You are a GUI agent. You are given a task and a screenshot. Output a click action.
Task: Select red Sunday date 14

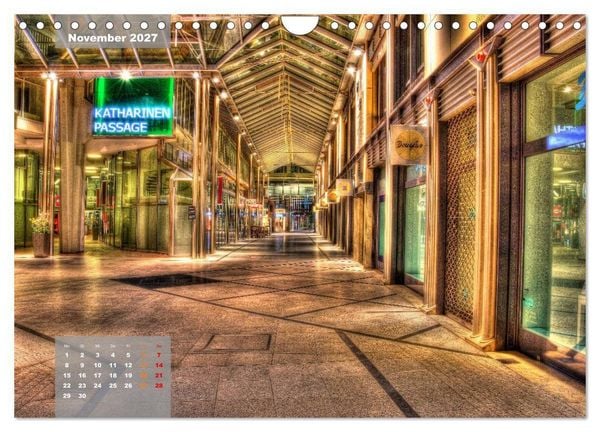[x=159, y=365]
